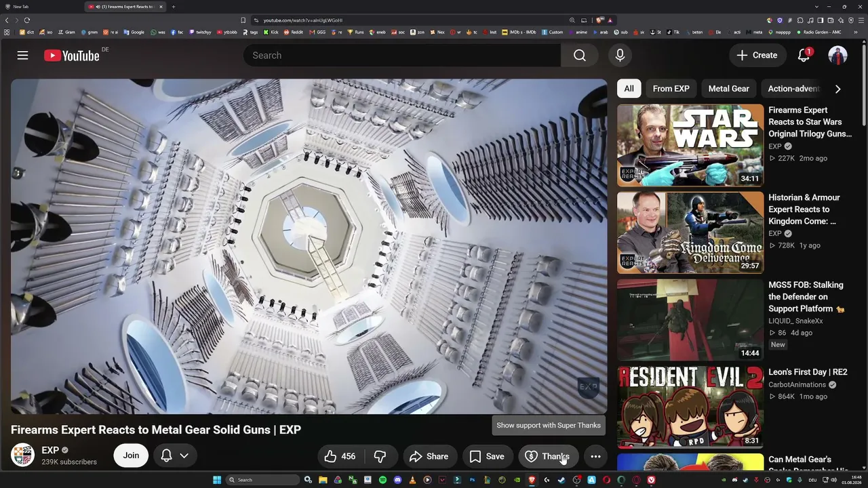
Task: Dislike the video with thumbs down
Action: (380, 456)
